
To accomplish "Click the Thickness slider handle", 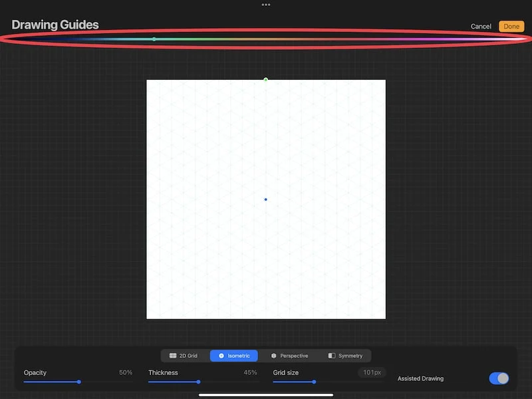I will coord(198,382).
